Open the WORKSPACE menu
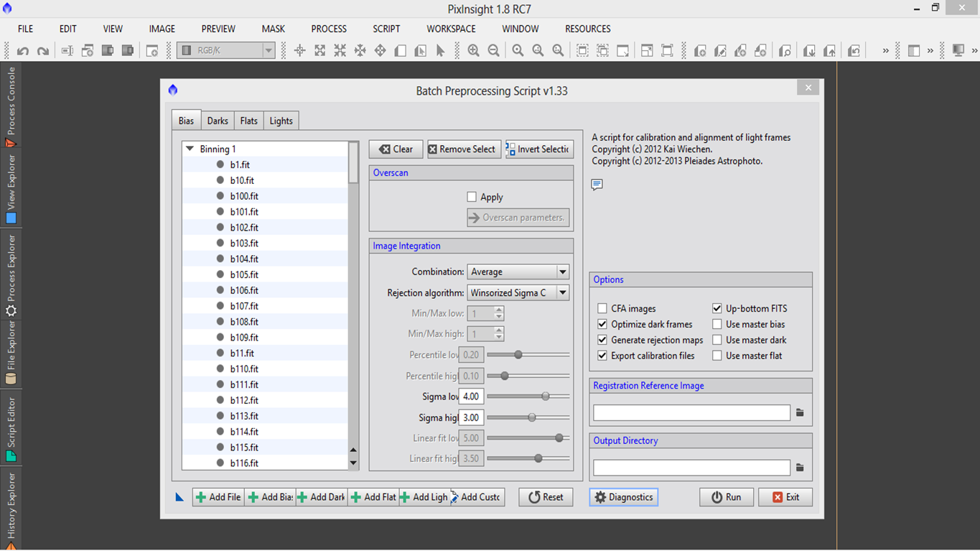 coord(451,29)
